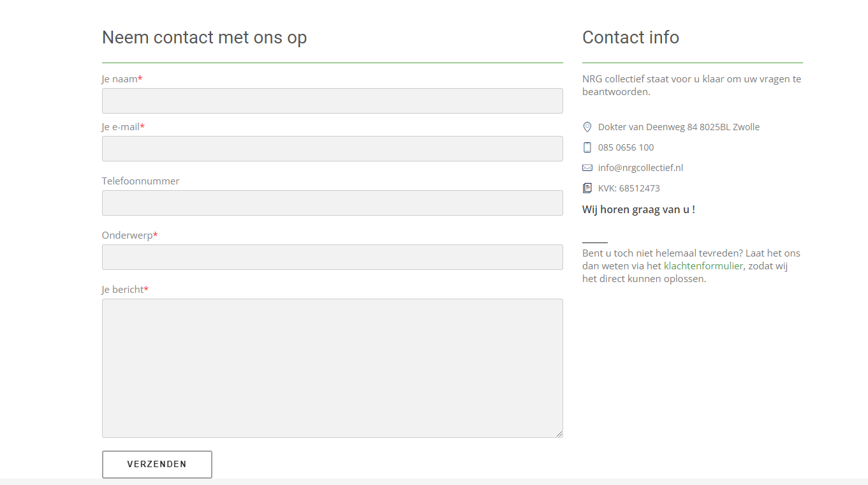Select the Onderwerp text field
The width and height of the screenshot is (868, 485).
point(332,257)
